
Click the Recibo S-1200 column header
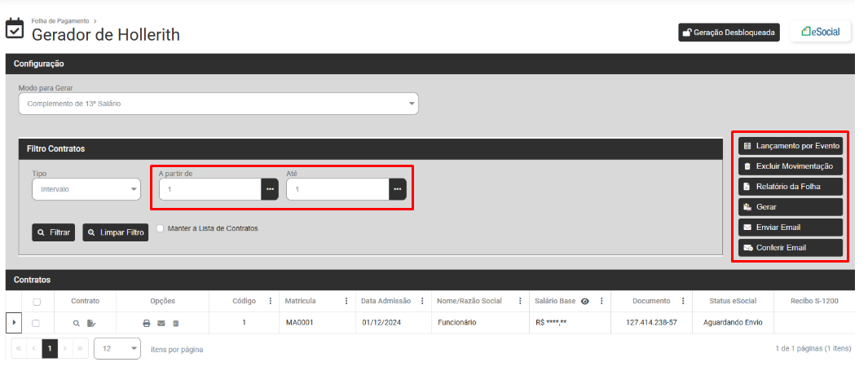pos(814,301)
